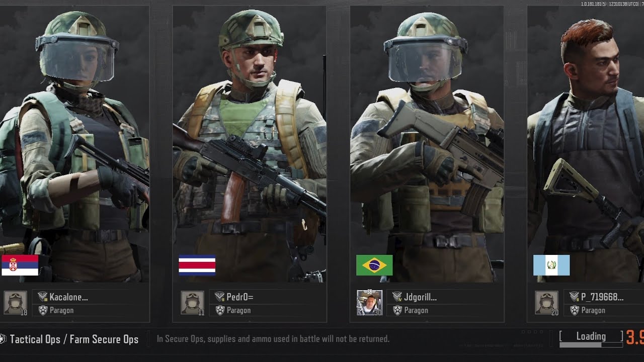The height and width of the screenshot is (362, 644).
Task: Select the Brazil flag icon
Action: pyautogui.click(x=374, y=265)
